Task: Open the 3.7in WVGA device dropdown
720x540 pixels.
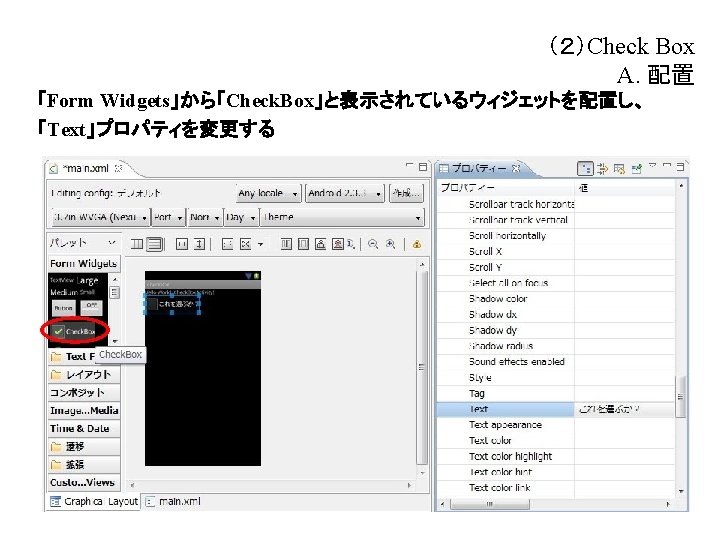Action: coord(100,217)
